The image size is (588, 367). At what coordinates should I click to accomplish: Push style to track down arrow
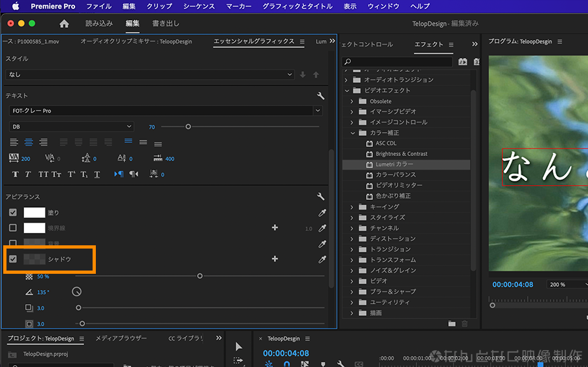point(302,74)
